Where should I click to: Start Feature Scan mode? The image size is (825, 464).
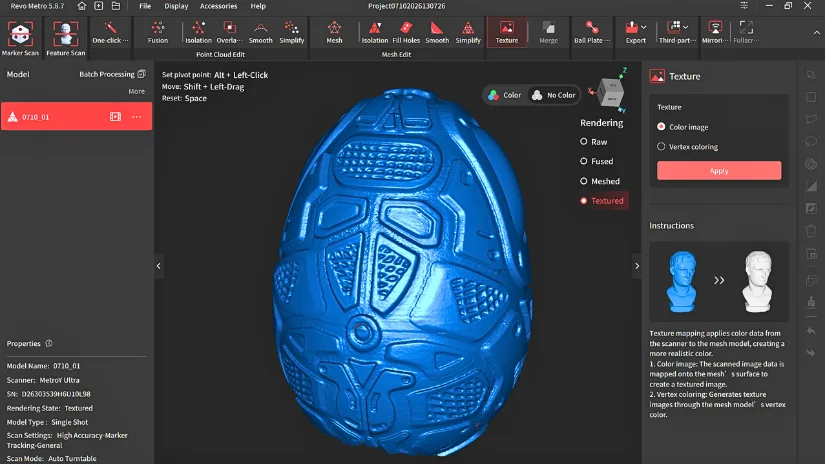[x=66, y=38]
